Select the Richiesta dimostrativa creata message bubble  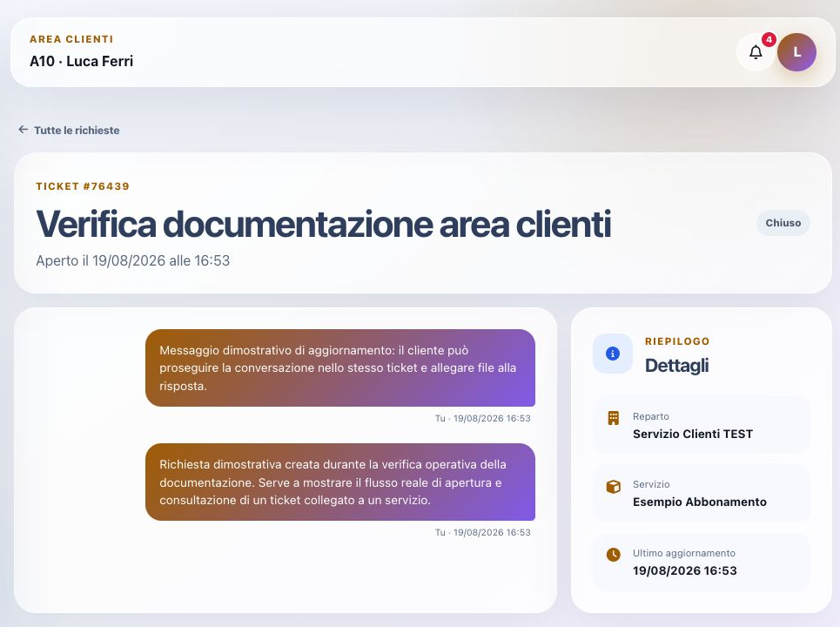pyautogui.click(x=340, y=482)
